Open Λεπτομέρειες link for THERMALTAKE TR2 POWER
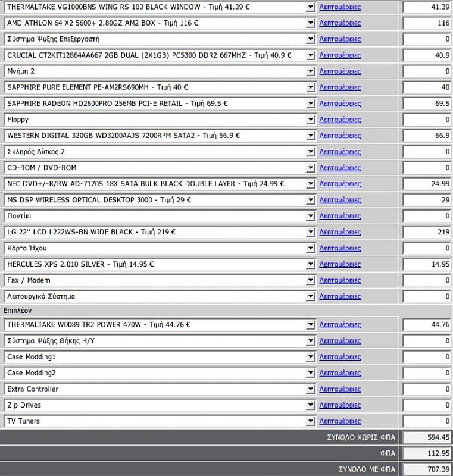Screen dimensions: 453x476 [x=340, y=325]
